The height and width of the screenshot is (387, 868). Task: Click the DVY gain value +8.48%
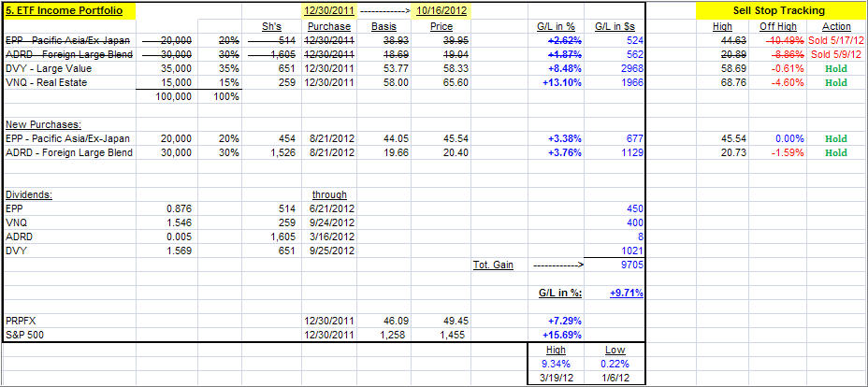(563, 68)
